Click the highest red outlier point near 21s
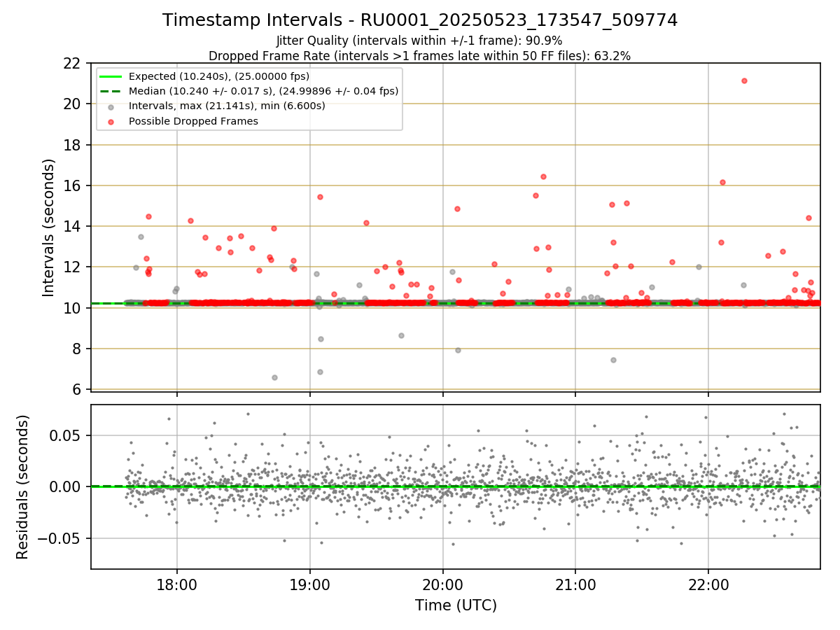The height and width of the screenshot is (630, 840). click(744, 80)
